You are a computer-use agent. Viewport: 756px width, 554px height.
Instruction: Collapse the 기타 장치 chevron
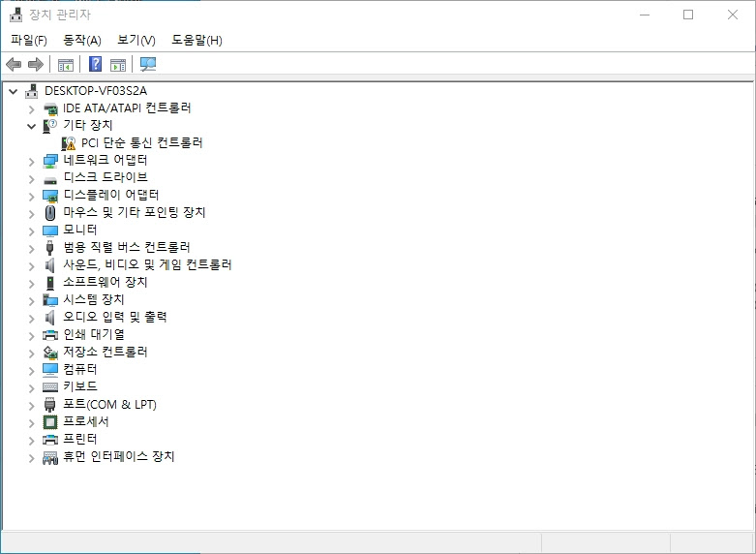point(32,127)
